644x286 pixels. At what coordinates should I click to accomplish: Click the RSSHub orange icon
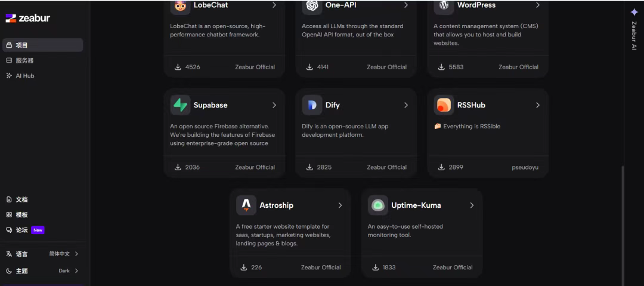pyautogui.click(x=444, y=105)
